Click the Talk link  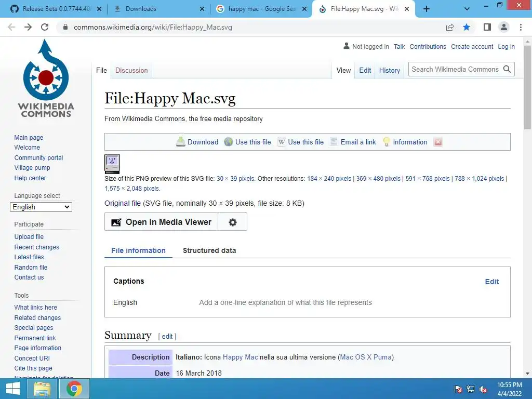coord(400,46)
